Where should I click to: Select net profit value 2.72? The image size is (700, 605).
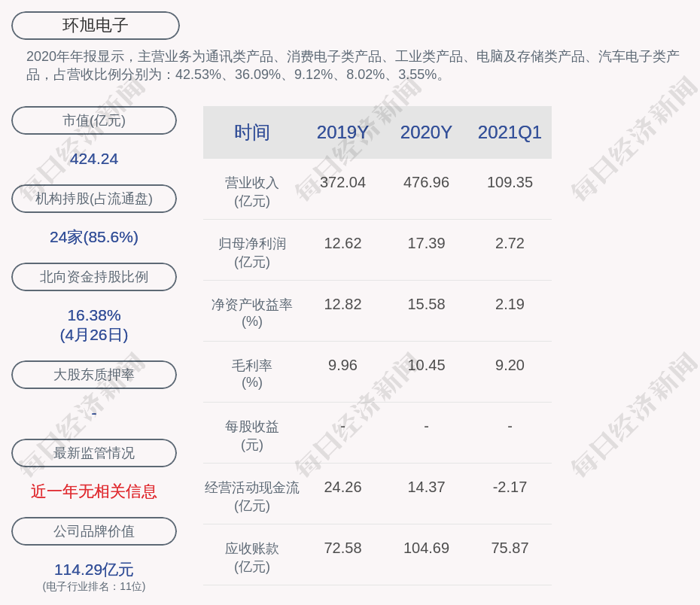[510, 243]
